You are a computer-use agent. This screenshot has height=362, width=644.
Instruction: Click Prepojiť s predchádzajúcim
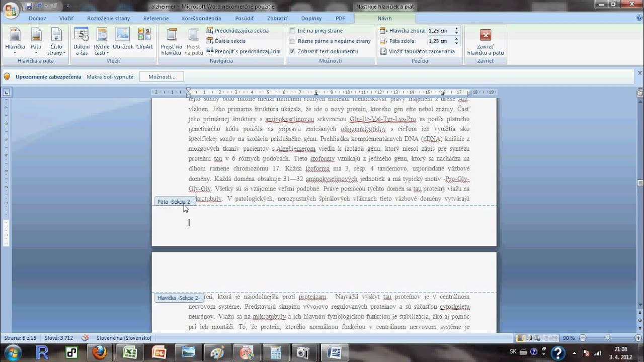244,51
